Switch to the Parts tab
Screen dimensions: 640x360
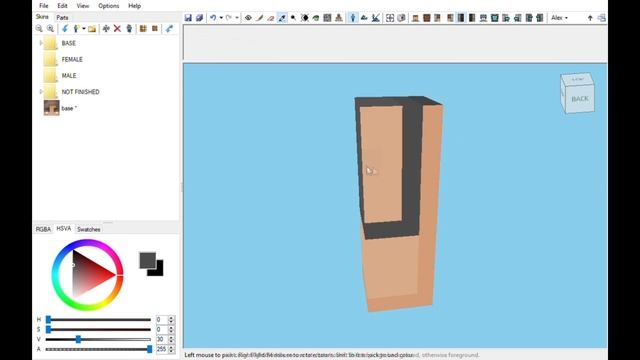[62, 18]
